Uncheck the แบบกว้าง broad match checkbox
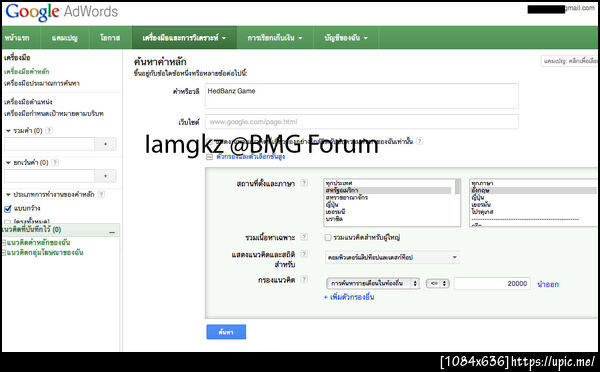600x372 pixels. tap(8, 209)
